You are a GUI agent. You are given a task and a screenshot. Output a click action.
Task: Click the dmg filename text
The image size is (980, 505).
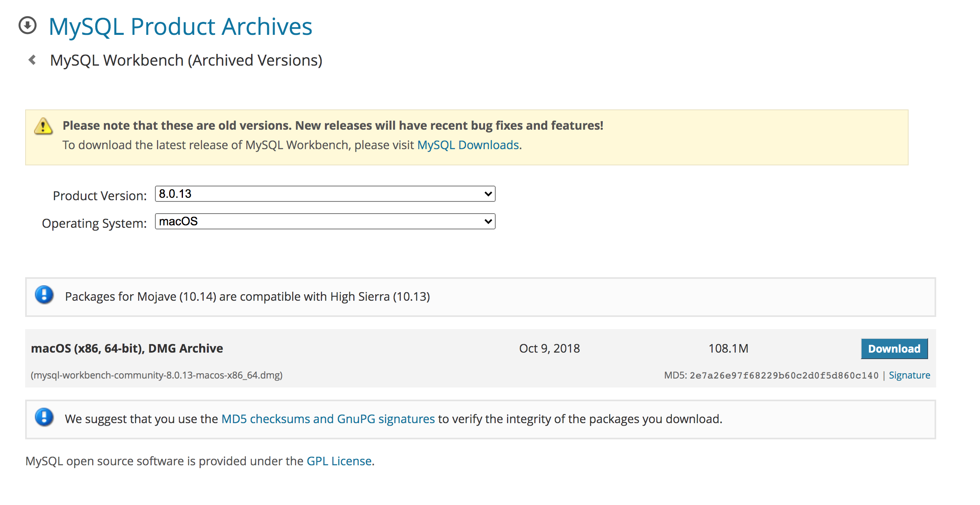157,375
